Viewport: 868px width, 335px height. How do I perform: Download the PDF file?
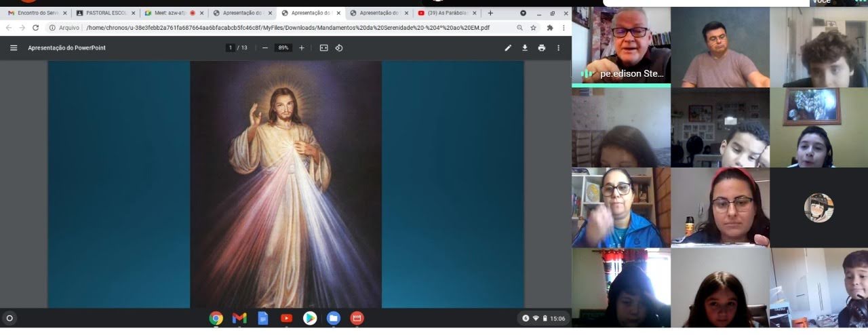click(525, 48)
